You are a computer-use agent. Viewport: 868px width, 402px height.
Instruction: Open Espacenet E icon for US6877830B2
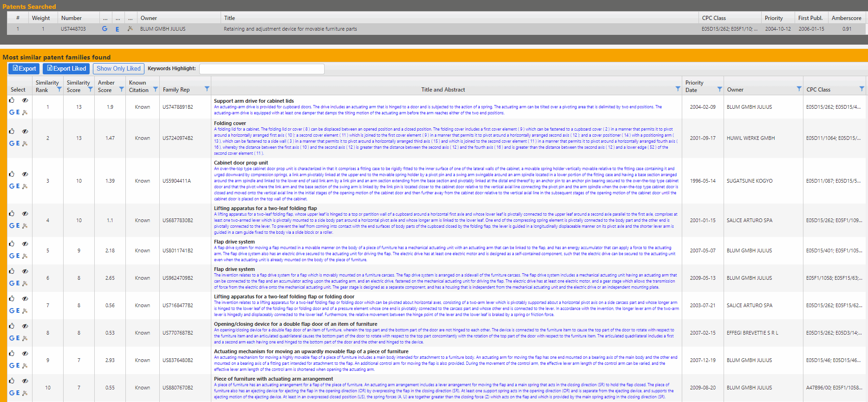[x=18, y=225]
